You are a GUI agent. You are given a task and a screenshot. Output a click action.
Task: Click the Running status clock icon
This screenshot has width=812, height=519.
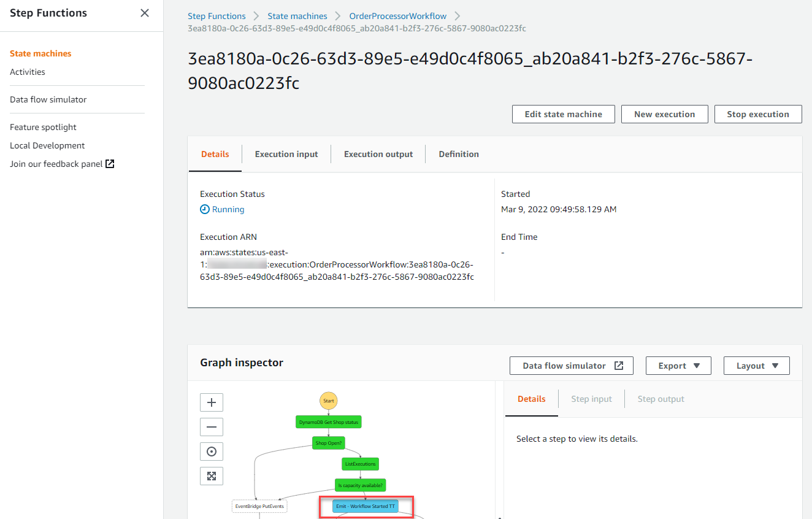205,209
